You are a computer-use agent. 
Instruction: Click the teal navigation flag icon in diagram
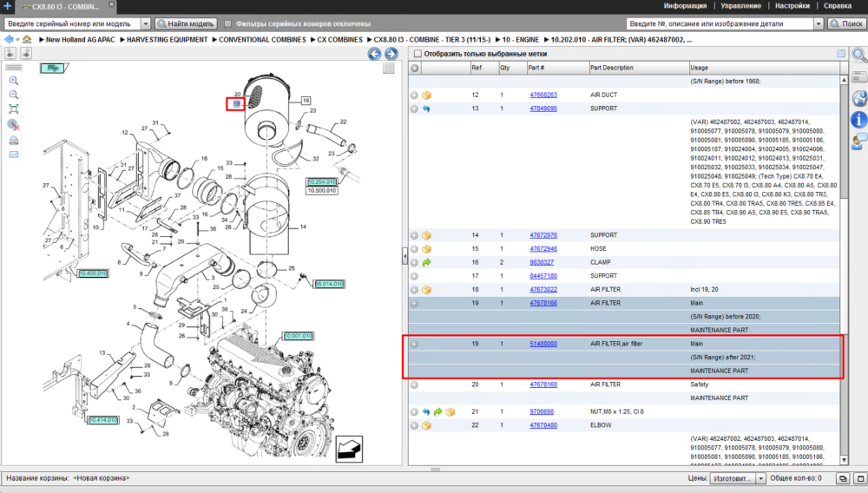coord(53,68)
